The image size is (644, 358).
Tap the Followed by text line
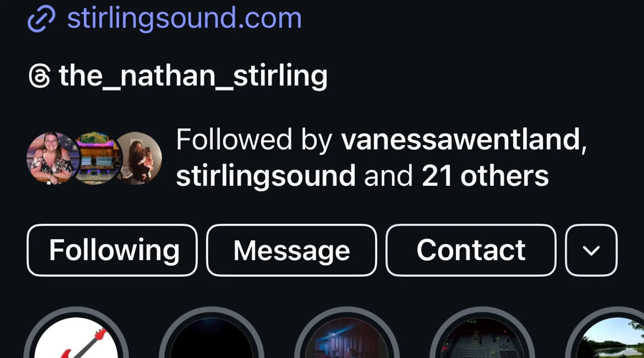click(381, 158)
